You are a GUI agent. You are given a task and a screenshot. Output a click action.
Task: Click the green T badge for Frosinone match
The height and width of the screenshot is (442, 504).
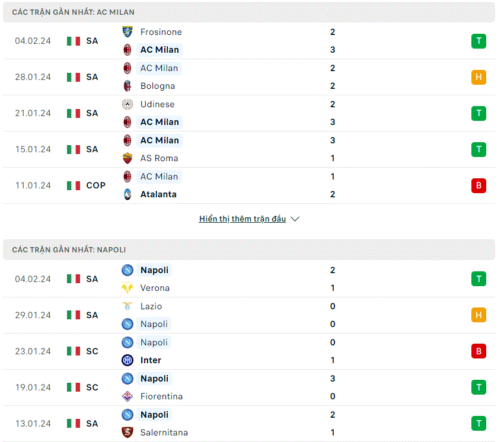pyautogui.click(x=479, y=41)
